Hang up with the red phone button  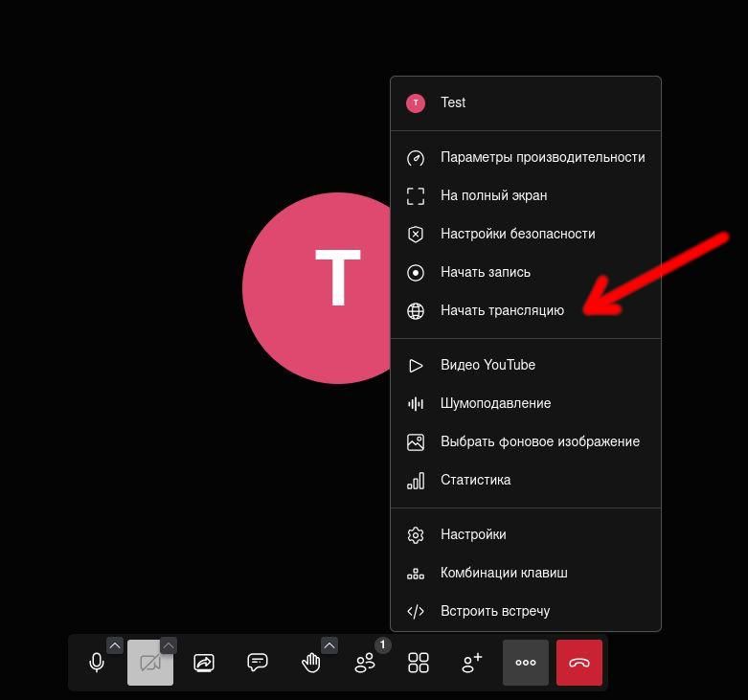click(579, 663)
